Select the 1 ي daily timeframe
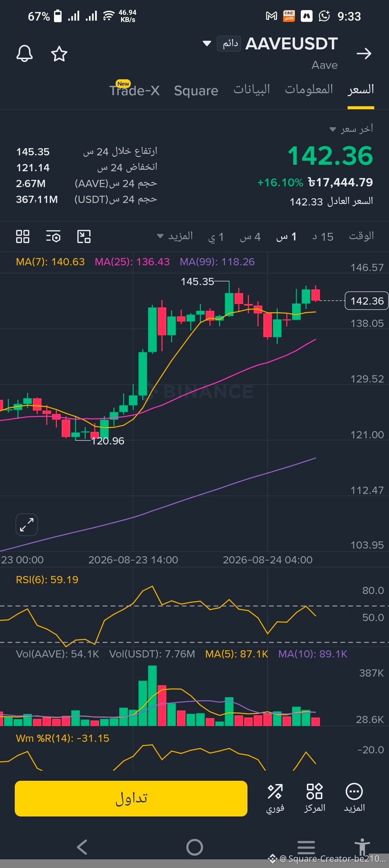 tap(216, 237)
